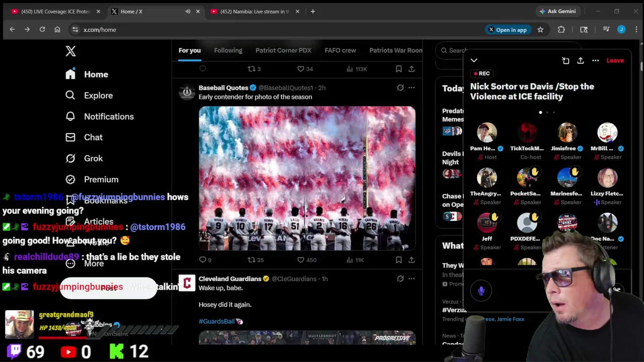View analytics of Baseball Quotes post
Screen dimensions: 644x362
pos(355,260)
